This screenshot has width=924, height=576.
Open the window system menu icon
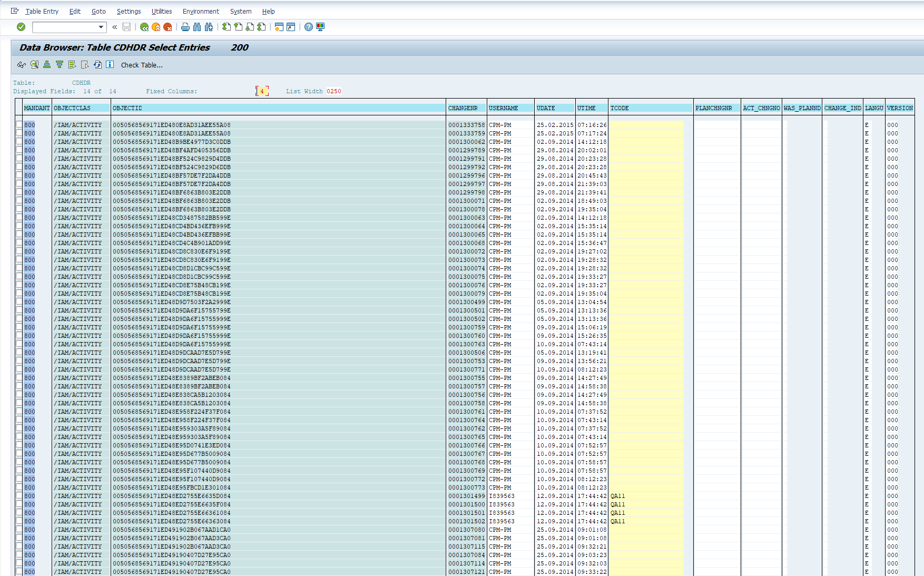click(15, 11)
